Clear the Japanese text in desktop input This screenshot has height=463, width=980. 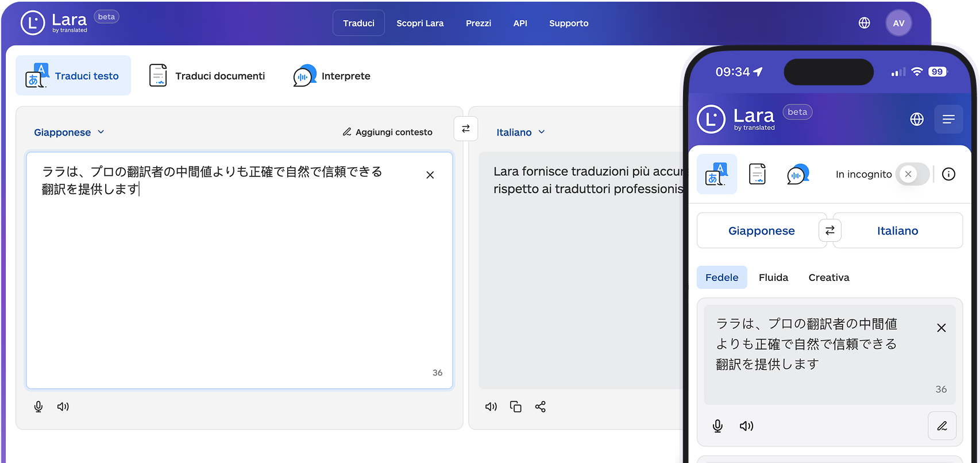(430, 175)
